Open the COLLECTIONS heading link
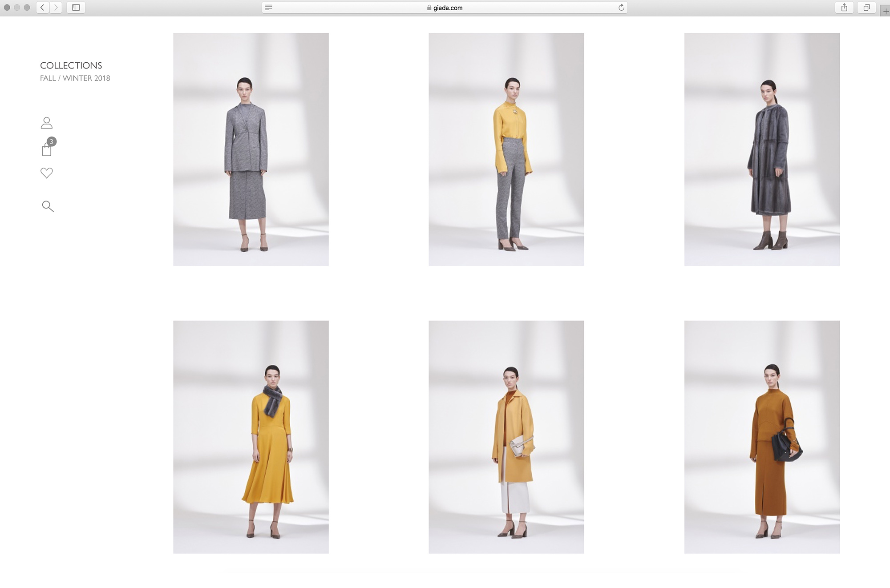 (x=71, y=65)
